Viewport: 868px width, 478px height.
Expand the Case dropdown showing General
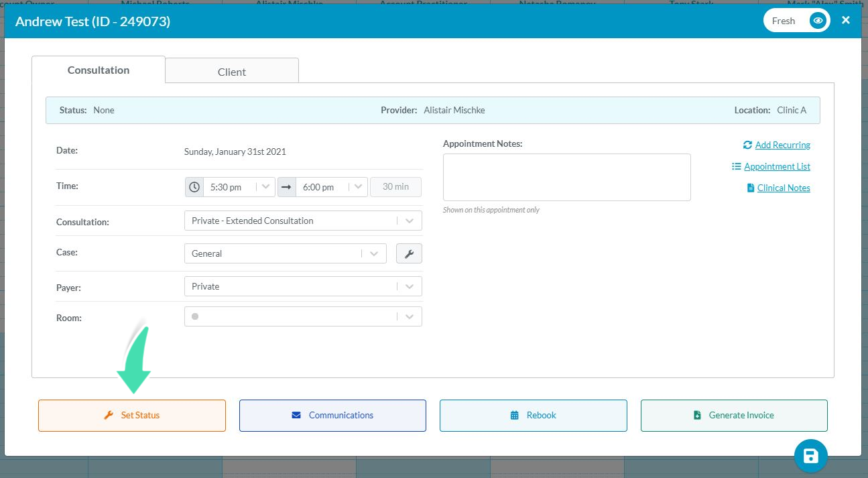tap(286, 253)
